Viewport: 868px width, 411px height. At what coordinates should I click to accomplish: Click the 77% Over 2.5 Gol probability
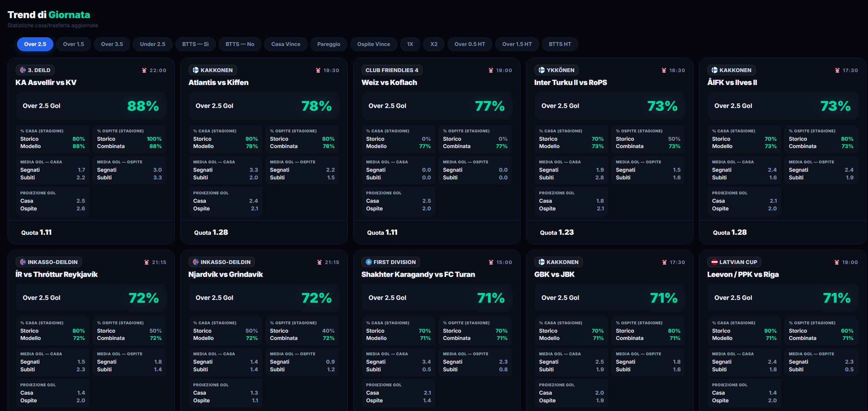(x=490, y=106)
